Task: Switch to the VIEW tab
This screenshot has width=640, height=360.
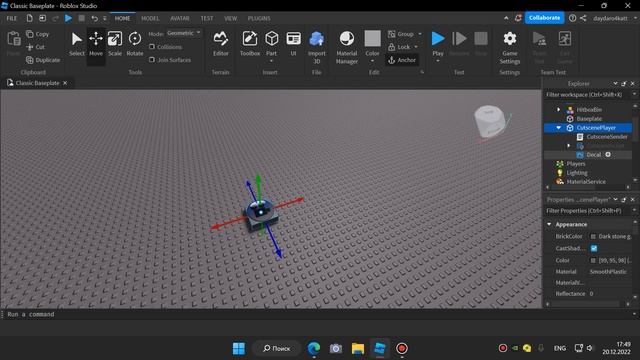Action: point(231,18)
